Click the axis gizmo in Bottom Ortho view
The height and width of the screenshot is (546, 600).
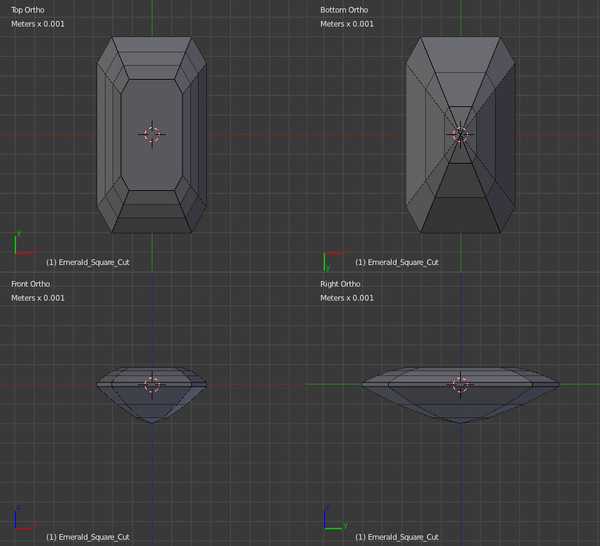point(335,259)
